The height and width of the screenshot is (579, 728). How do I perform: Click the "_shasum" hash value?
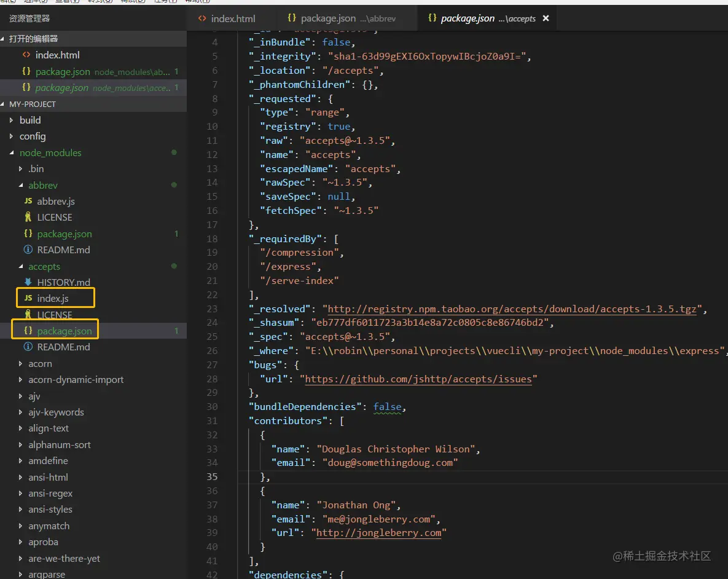click(x=430, y=323)
